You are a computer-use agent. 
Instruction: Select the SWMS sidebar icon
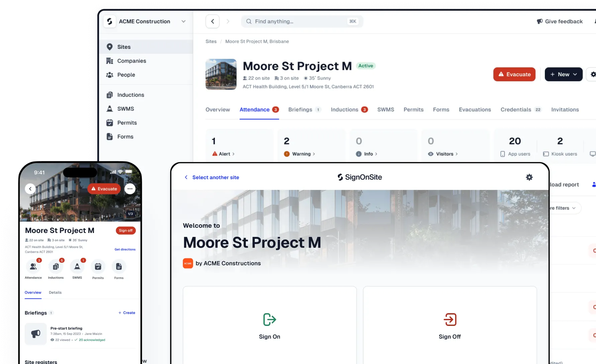(x=110, y=109)
